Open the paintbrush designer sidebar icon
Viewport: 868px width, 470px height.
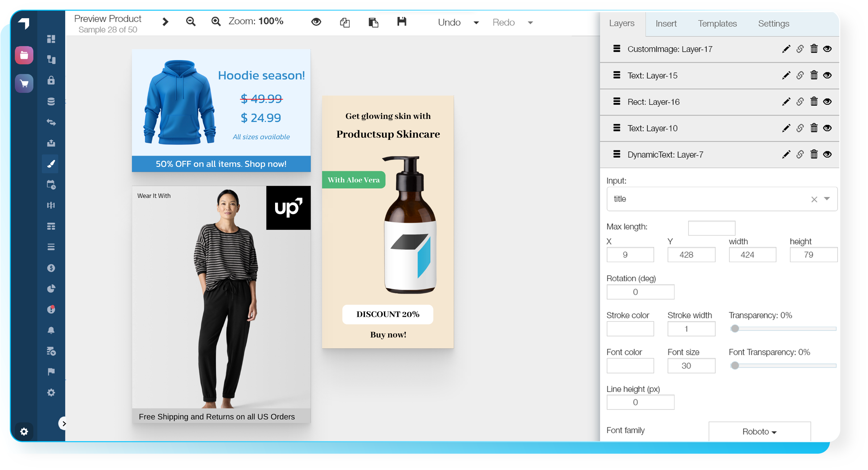click(x=51, y=164)
